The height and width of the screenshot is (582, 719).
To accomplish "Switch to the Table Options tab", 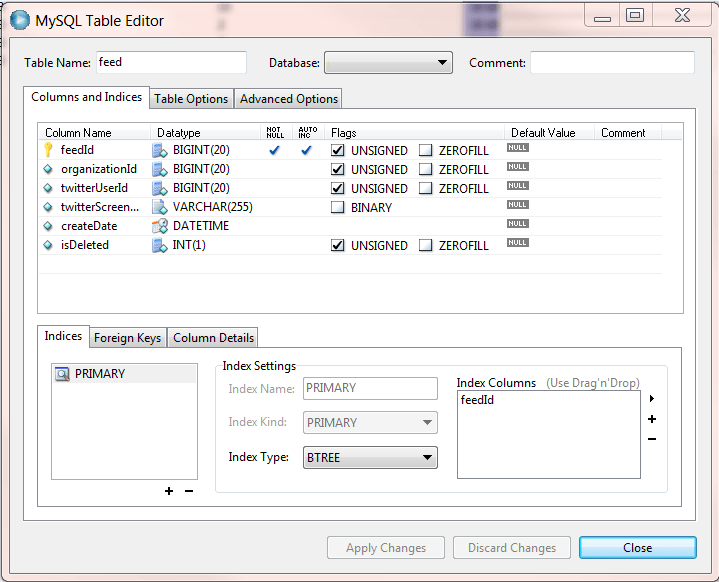I will [191, 99].
